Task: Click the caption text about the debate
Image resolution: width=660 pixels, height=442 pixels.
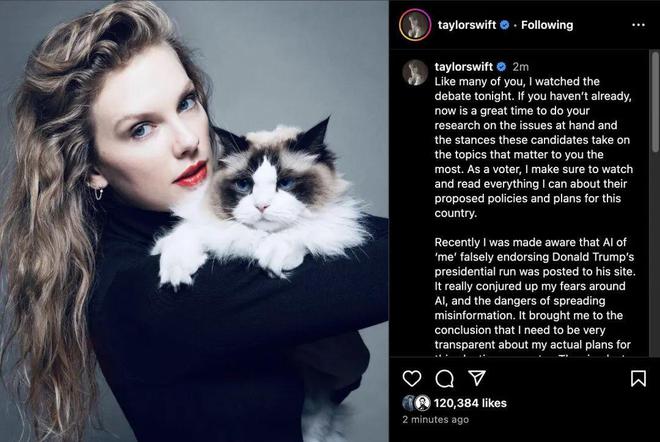Action: [x=534, y=147]
